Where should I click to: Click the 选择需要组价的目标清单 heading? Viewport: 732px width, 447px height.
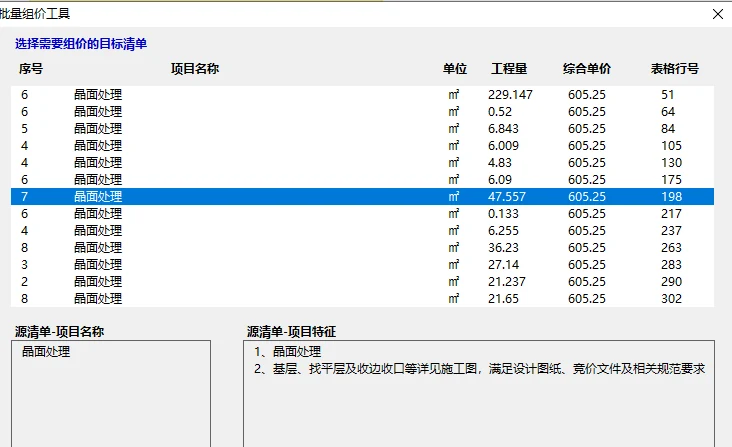pyautogui.click(x=81, y=44)
